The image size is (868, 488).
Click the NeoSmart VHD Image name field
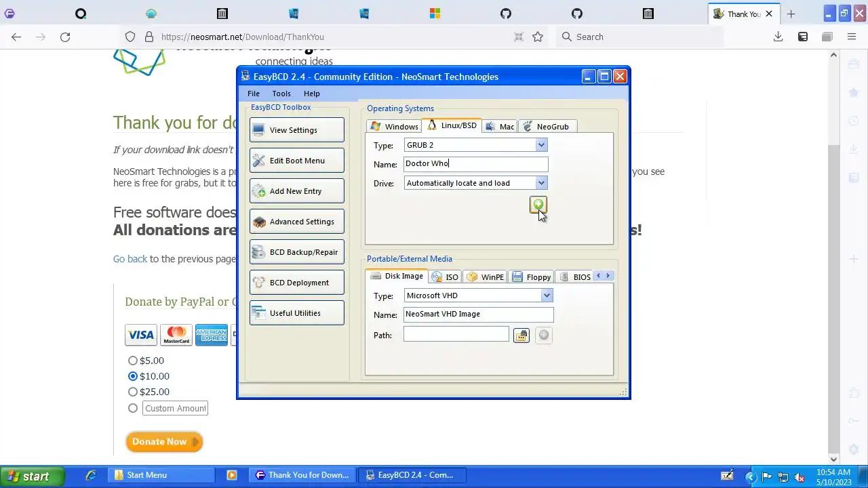[478, 314]
